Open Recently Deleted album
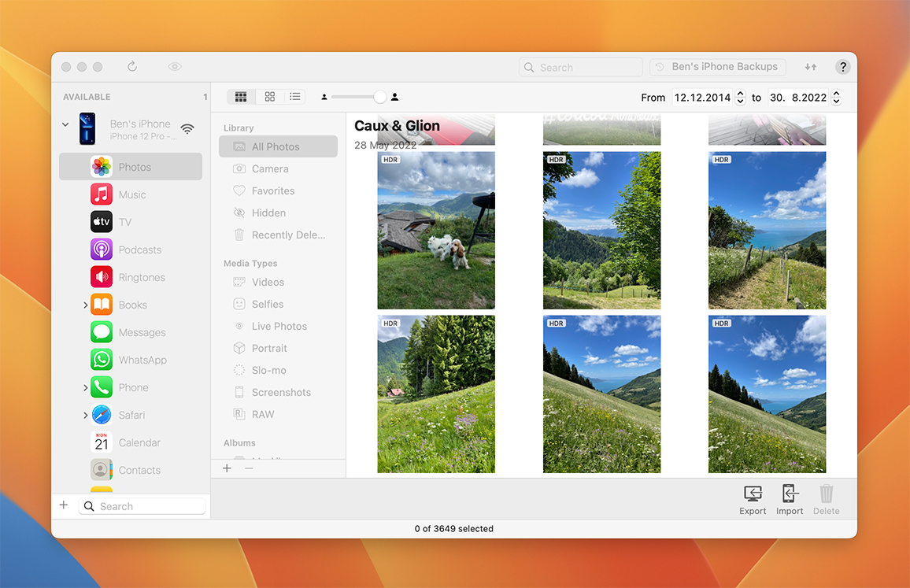 (x=278, y=235)
